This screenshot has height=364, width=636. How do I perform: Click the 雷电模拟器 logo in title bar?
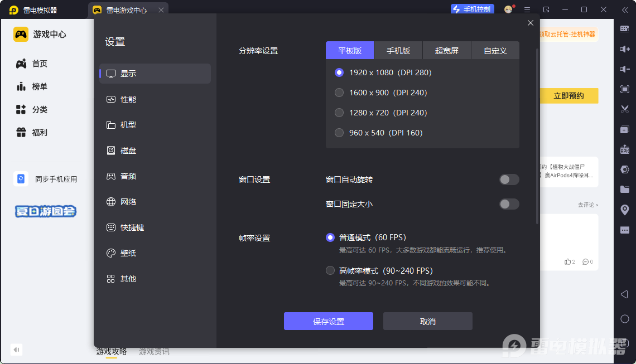[x=14, y=9]
